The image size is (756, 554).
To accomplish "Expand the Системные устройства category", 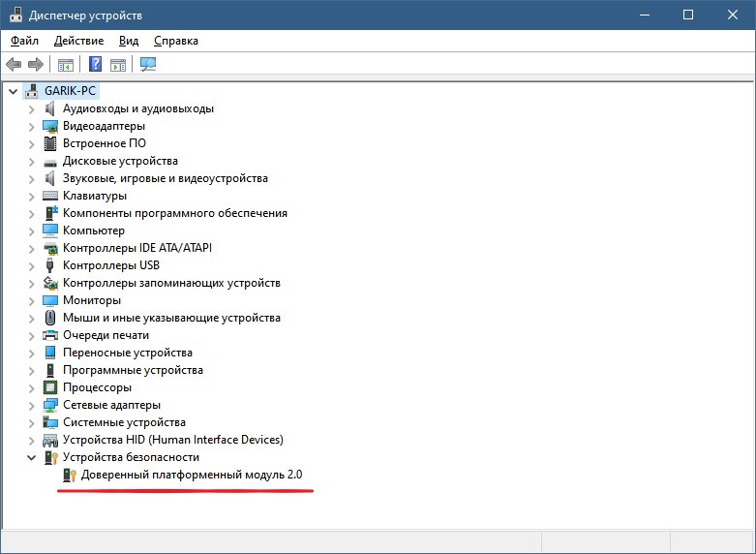I will coord(31,422).
